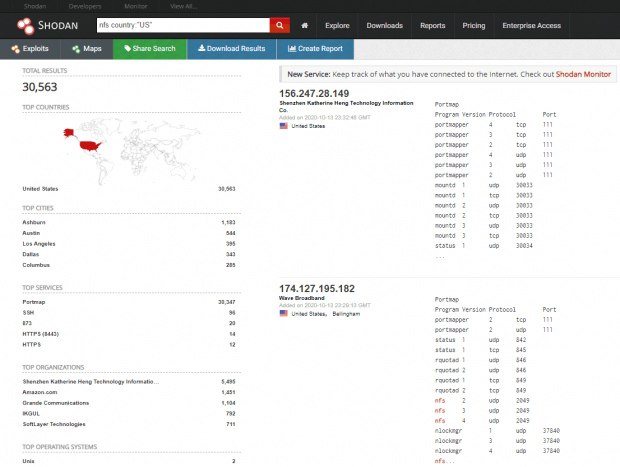Click inside the search query field

pos(183,25)
